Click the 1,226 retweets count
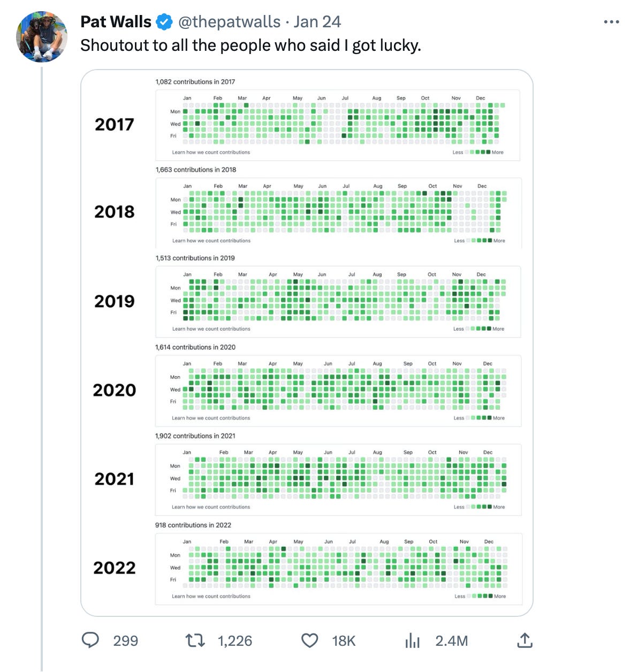This screenshot has width=638, height=672. (x=235, y=640)
